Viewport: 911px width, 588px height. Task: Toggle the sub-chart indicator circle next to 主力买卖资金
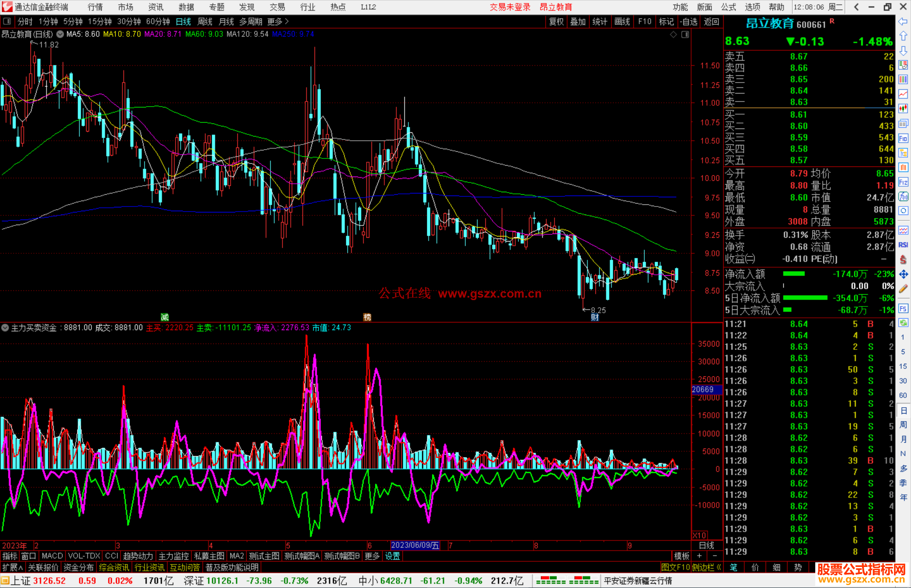click(x=5, y=328)
